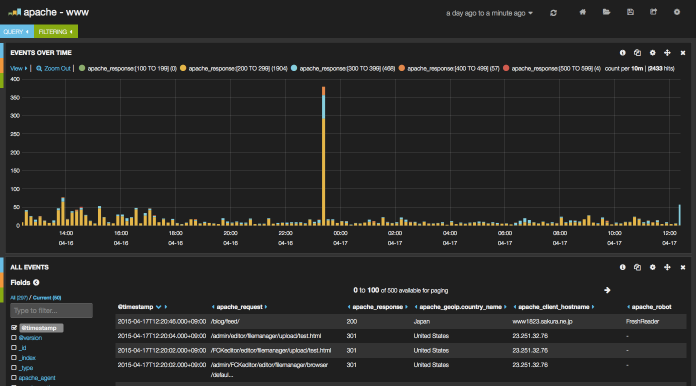
Task: Open dashboard settings gear in top bar
Action: (x=676, y=12)
